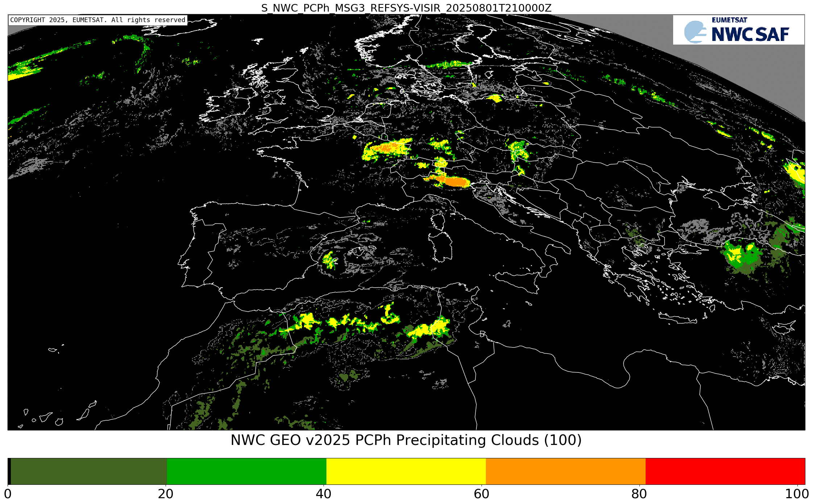
Task: Click the colorbar tick label 100
Action: pyautogui.click(x=797, y=494)
